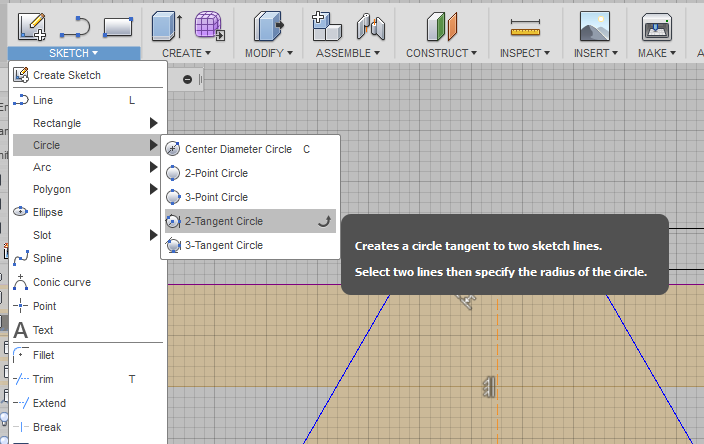
Task: Choose Trim from the Sketch menu
Action: tap(43, 379)
